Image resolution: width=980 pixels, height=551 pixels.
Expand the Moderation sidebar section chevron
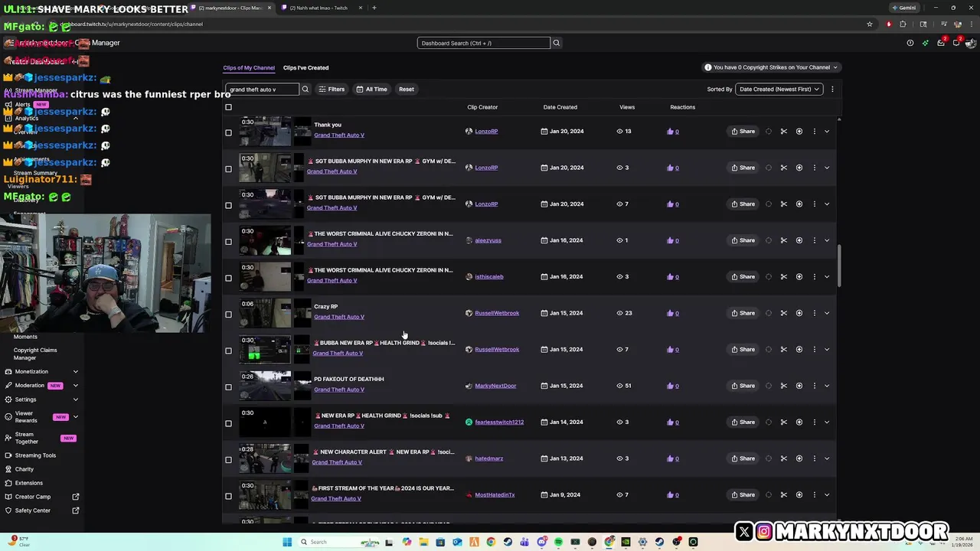(x=75, y=386)
